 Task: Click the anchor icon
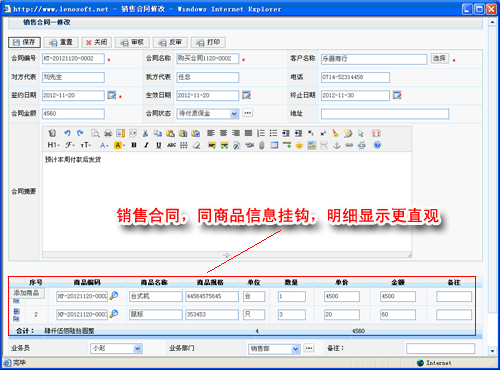(337, 145)
